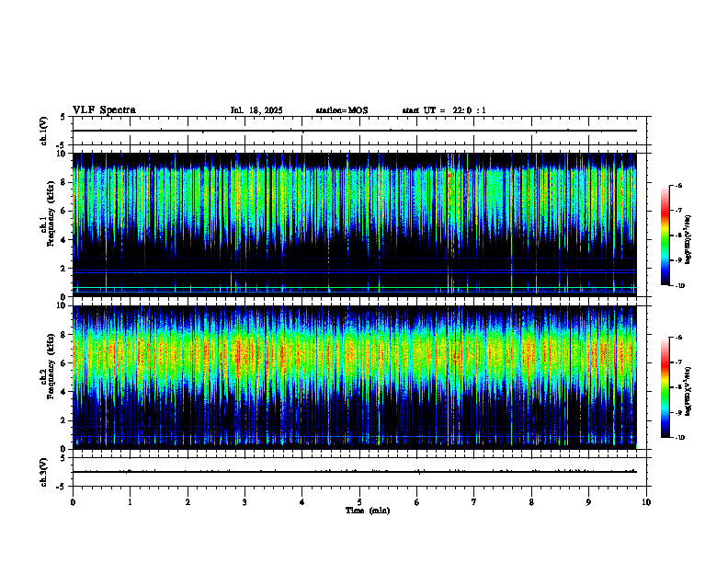
Task: Click inside the ch.2 spectrogram plot
Action: pyautogui.click(x=354, y=377)
